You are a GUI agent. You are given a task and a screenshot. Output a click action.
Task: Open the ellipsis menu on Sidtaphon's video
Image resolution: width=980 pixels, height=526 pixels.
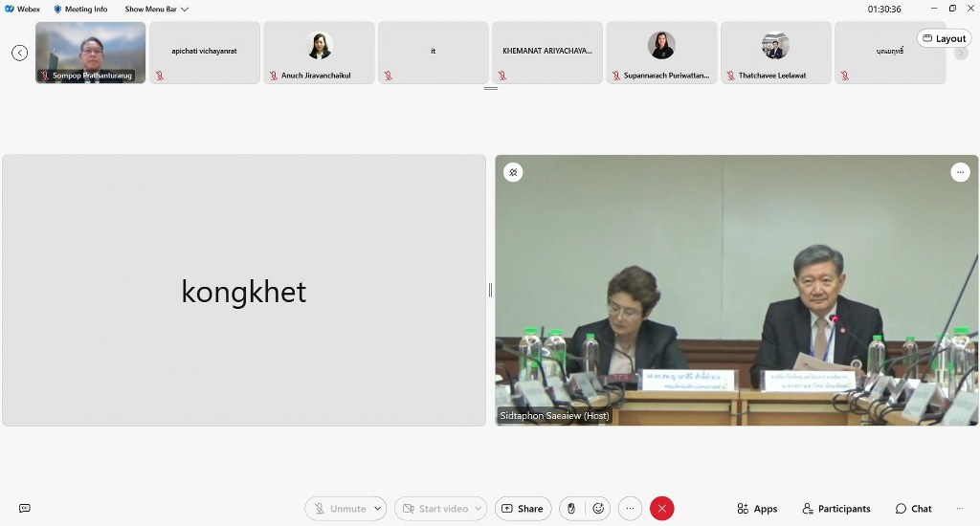coord(960,172)
